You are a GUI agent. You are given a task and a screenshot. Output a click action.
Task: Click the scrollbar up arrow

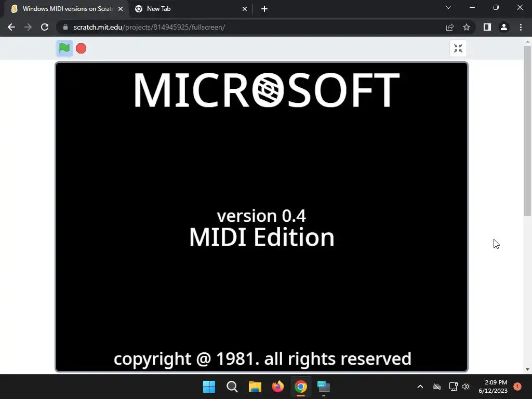pyautogui.click(x=527, y=42)
